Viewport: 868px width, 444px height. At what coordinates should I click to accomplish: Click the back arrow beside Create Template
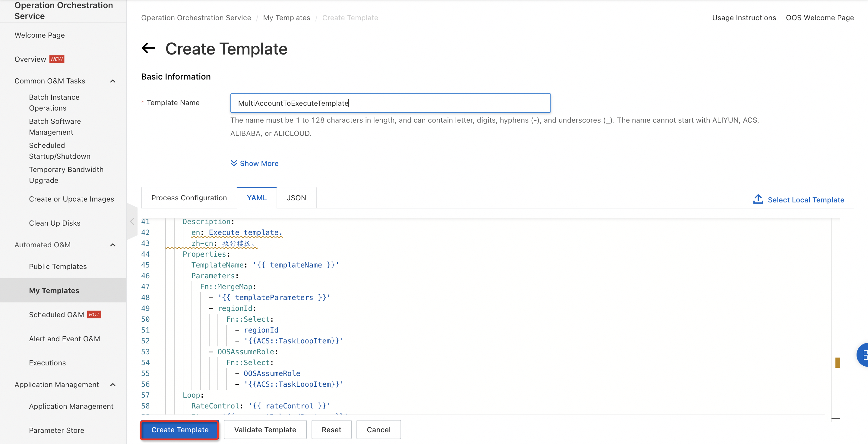pyautogui.click(x=148, y=48)
